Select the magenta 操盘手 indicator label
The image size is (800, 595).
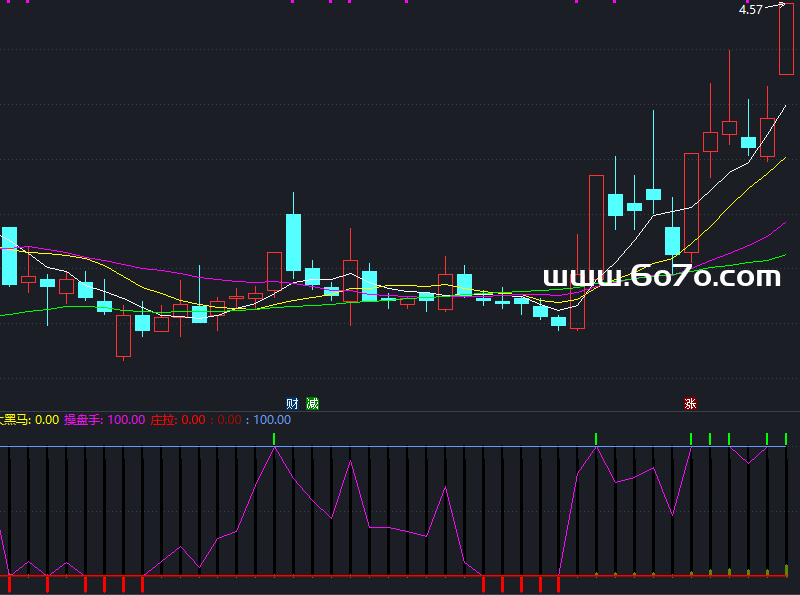point(104,420)
